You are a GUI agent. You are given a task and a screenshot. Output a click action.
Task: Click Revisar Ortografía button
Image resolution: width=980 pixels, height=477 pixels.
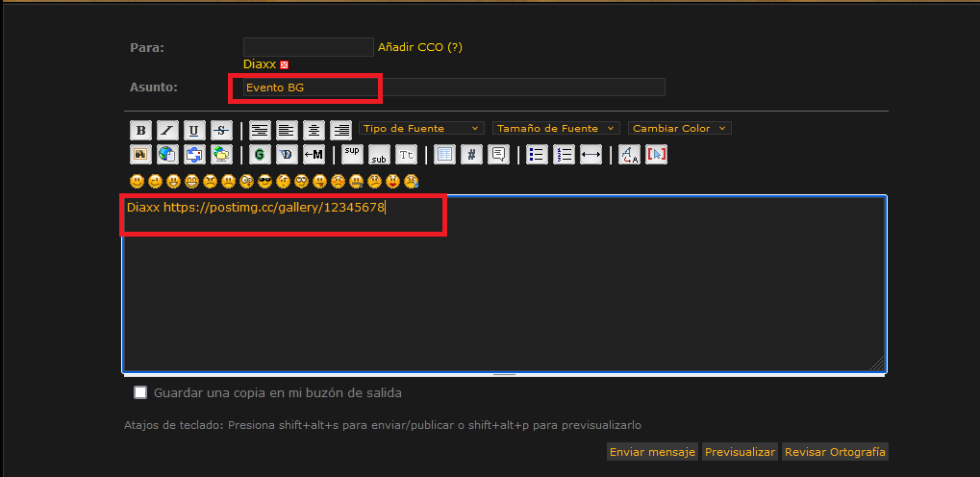[835, 452]
